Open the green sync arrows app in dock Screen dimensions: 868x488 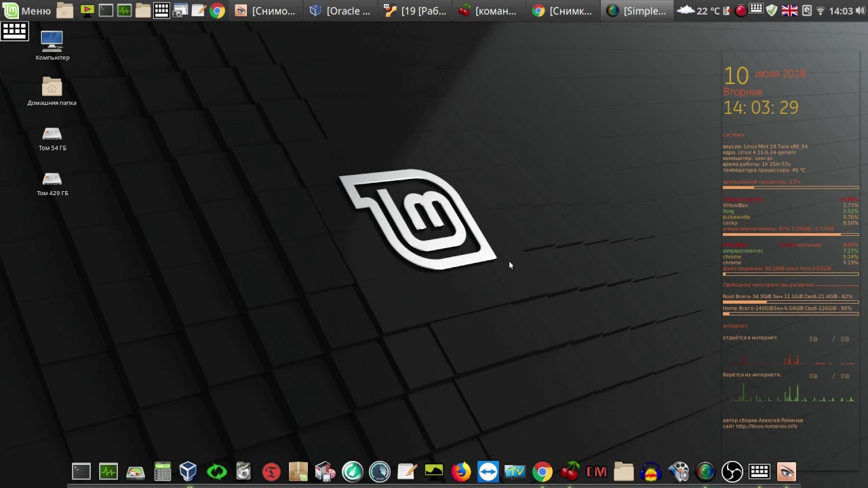click(x=217, y=471)
